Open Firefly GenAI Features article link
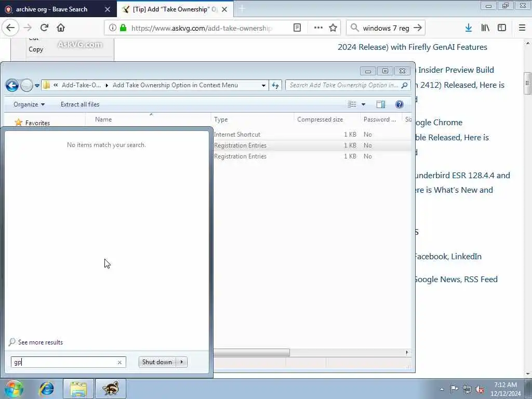 coord(412,47)
